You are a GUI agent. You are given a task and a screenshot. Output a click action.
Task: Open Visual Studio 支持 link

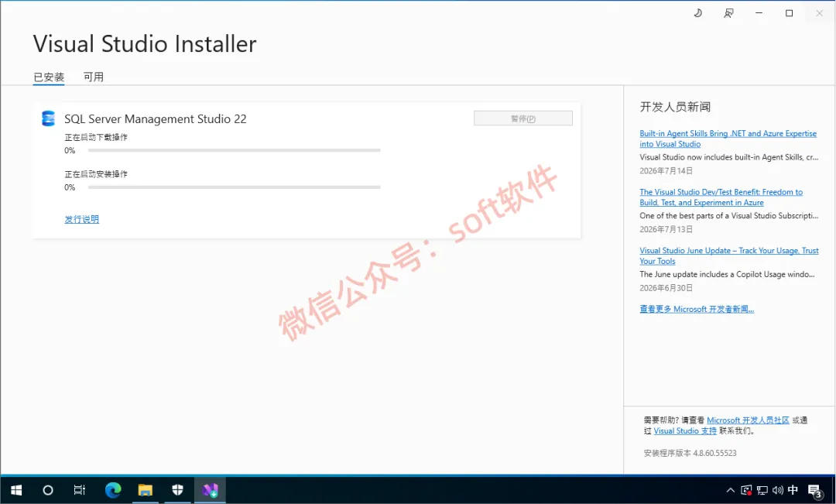click(x=685, y=431)
